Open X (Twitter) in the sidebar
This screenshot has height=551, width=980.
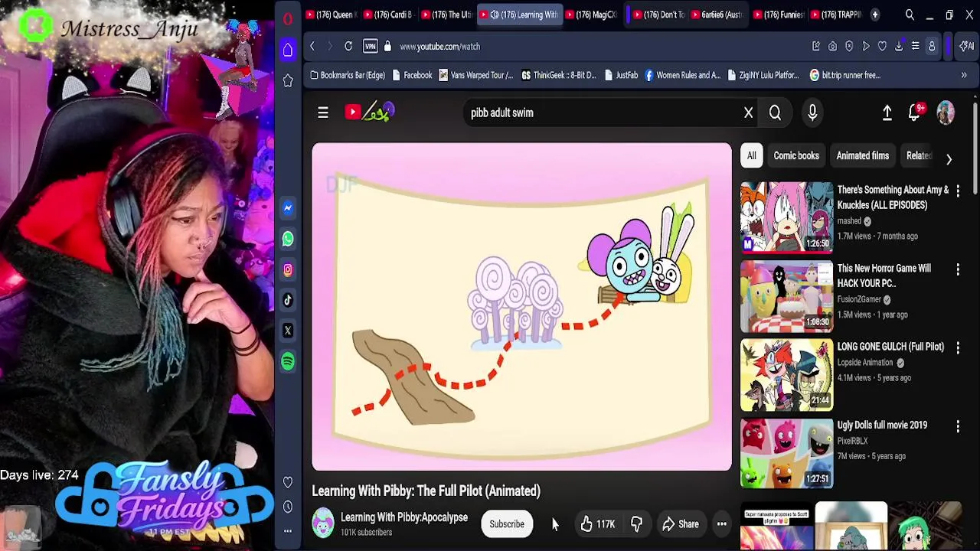click(288, 331)
